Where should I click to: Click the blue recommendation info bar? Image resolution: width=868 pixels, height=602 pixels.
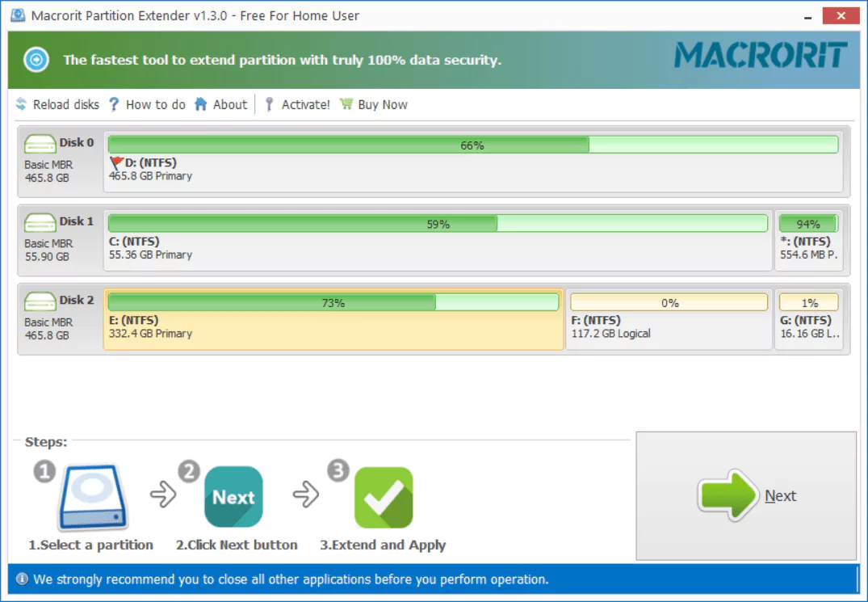(x=434, y=579)
